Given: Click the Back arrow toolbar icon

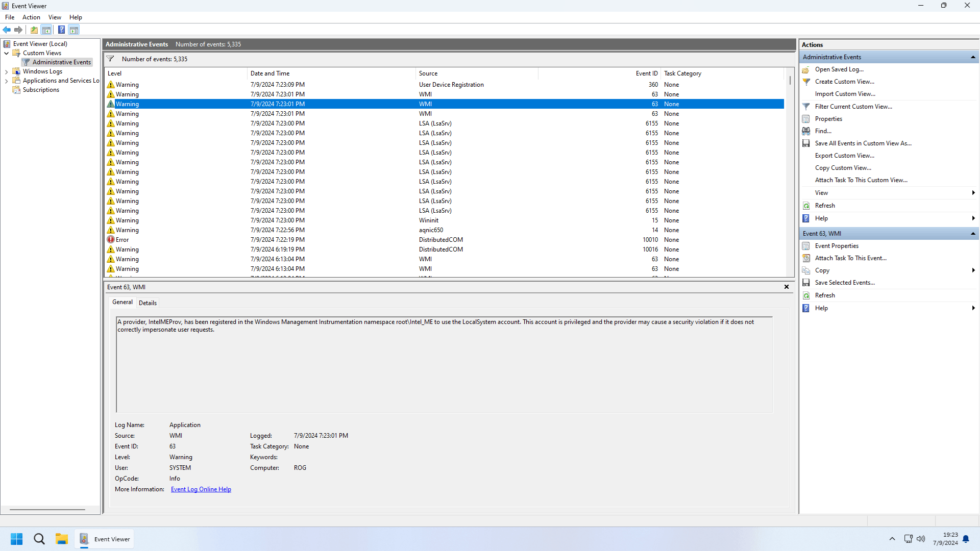Looking at the screenshot, I should 7,30.
